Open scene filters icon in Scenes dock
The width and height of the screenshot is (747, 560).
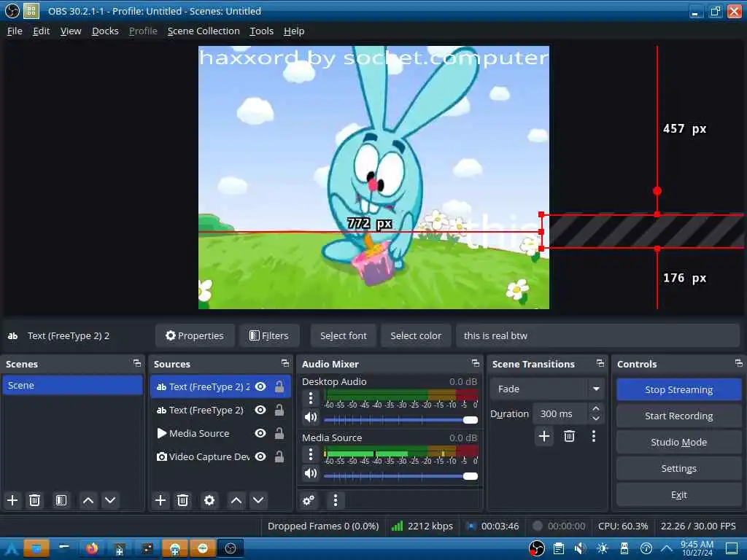pos(61,500)
